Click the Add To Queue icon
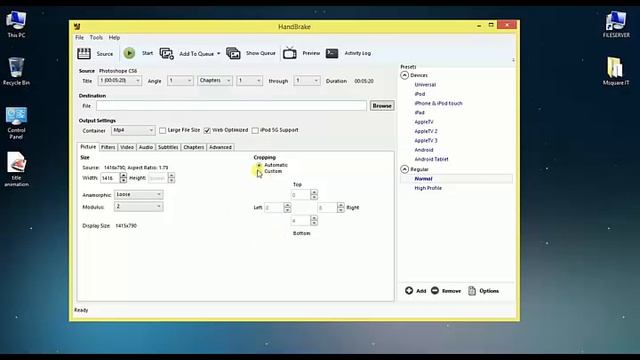 [167, 53]
